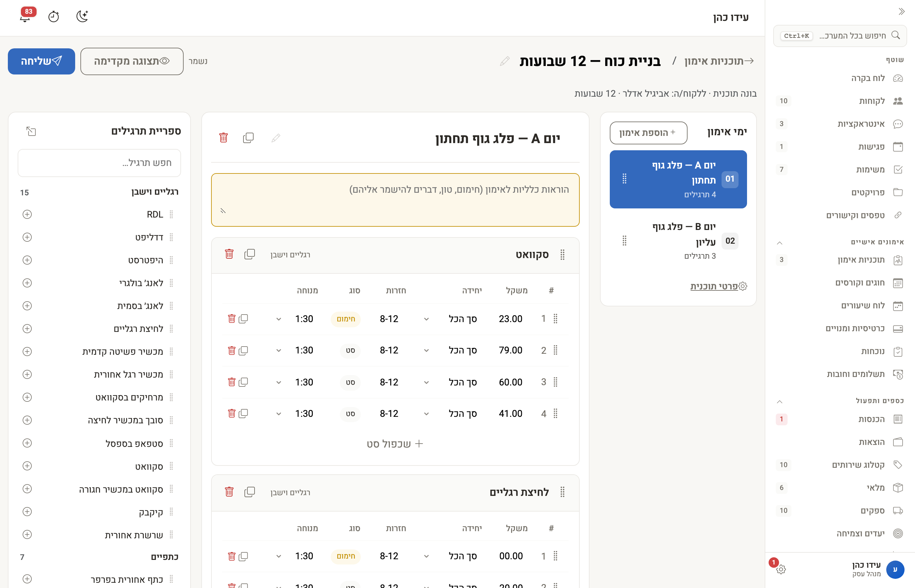This screenshot has width=915, height=588.
Task: Click the שליחה send button
Action: pyautogui.click(x=41, y=61)
